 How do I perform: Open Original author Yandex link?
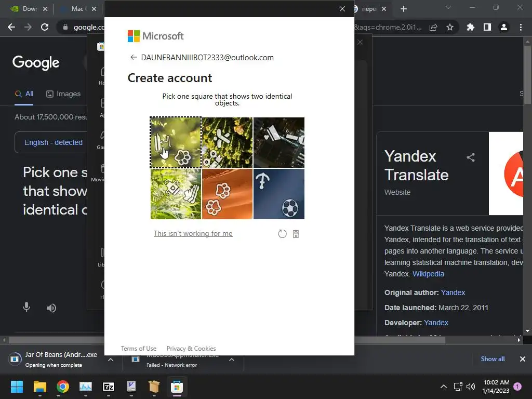click(453, 292)
